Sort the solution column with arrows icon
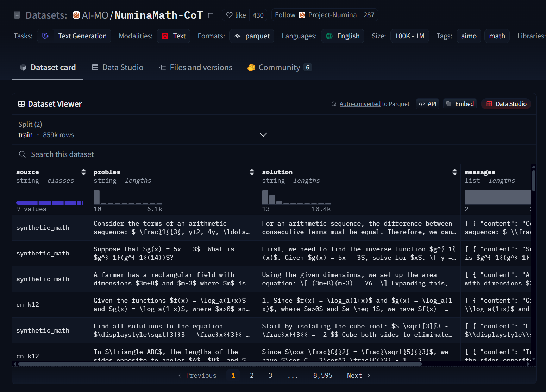The height and width of the screenshot is (392, 546). click(454, 172)
